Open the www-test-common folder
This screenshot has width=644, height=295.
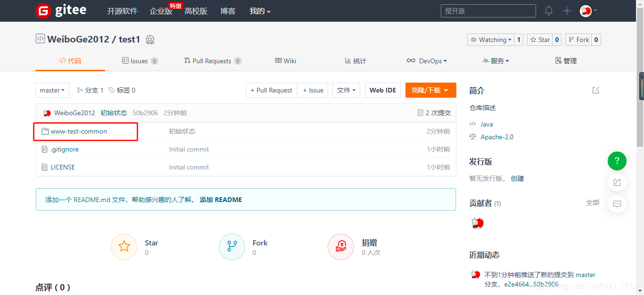[x=79, y=131]
